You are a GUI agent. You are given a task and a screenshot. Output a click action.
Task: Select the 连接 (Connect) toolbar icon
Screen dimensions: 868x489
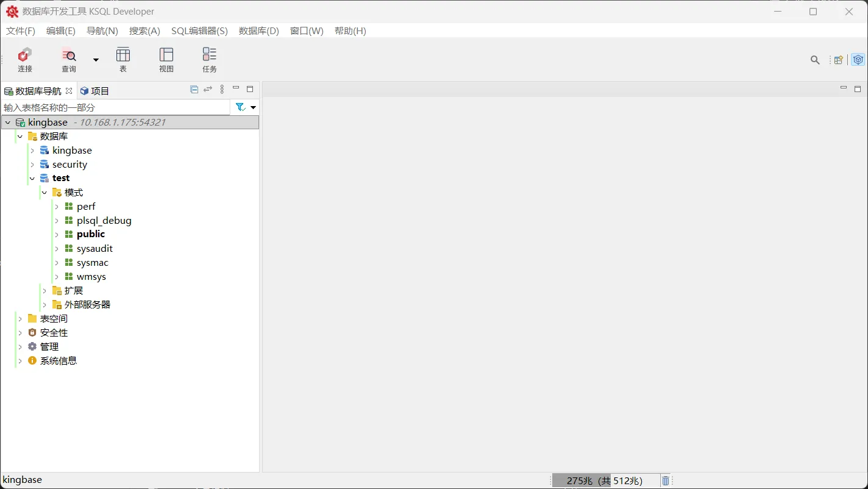24,59
